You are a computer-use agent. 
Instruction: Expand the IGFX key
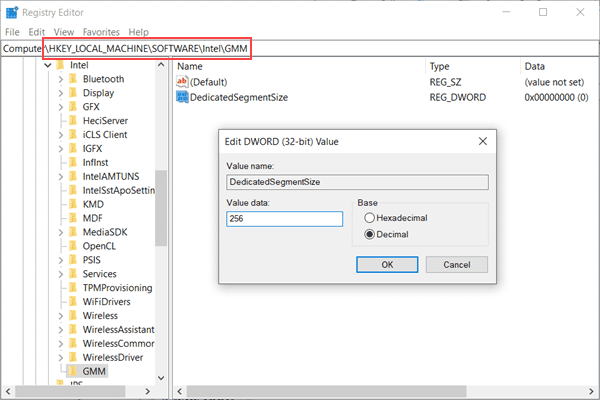(x=60, y=149)
